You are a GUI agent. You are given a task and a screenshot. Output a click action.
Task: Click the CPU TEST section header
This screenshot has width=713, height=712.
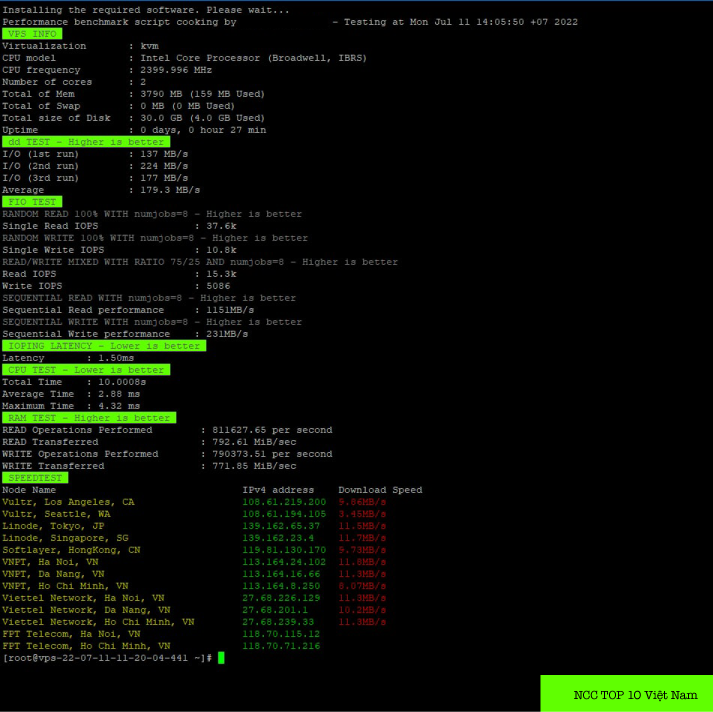click(x=84, y=370)
